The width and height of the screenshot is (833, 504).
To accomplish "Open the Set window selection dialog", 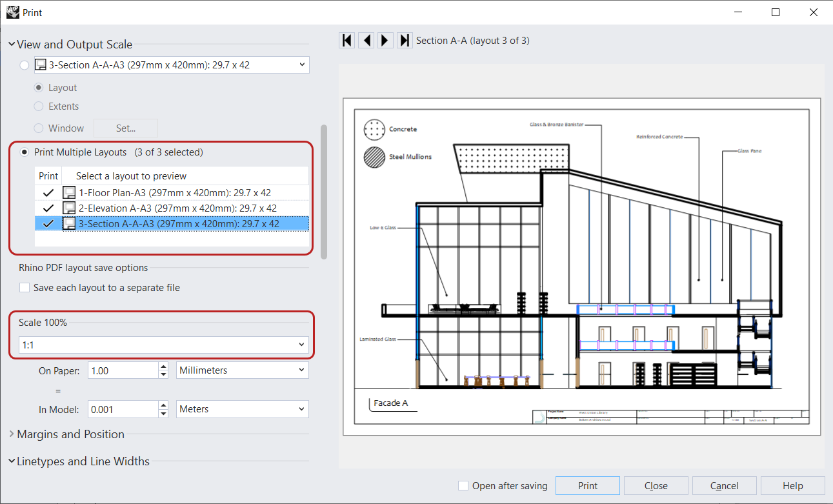I will [125, 128].
